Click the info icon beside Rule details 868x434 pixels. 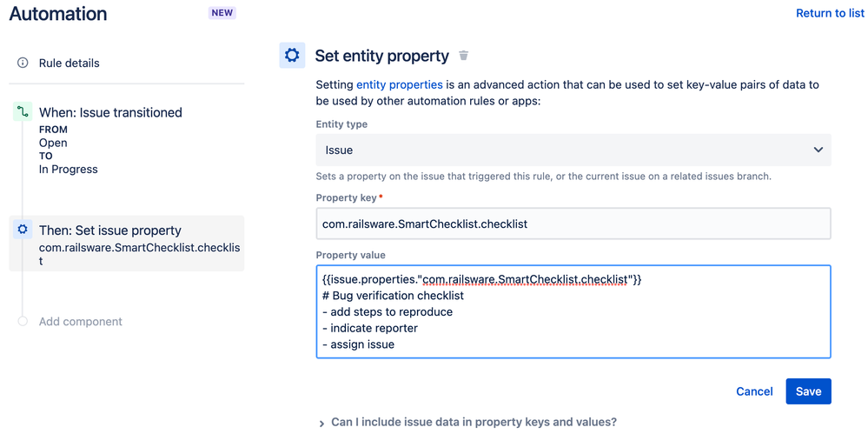23,63
